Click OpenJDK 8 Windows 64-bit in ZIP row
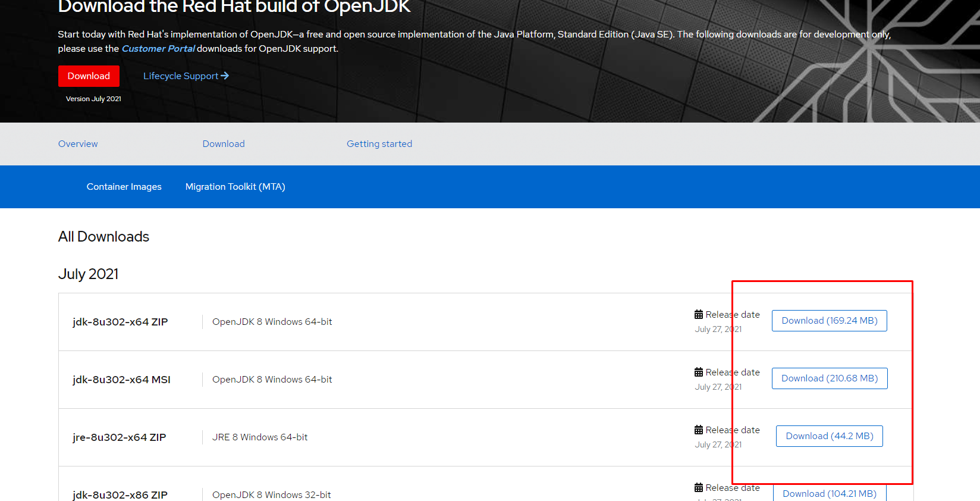Image resolution: width=980 pixels, height=501 pixels. 272,322
